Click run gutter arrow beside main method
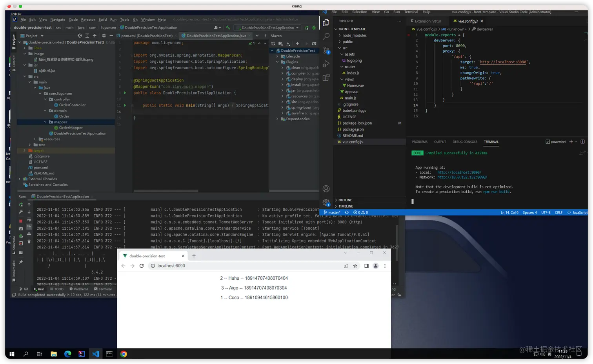This screenshot has width=593, height=364. 125,105
